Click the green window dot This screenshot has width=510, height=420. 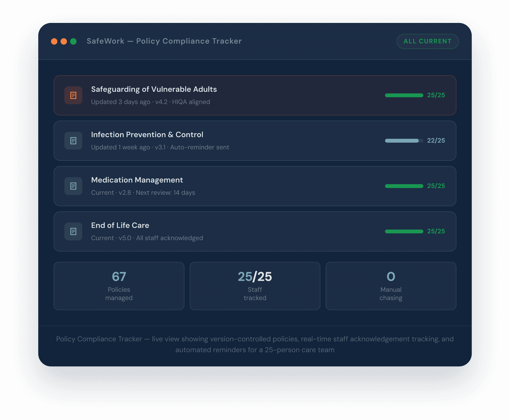click(x=73, y=41)
